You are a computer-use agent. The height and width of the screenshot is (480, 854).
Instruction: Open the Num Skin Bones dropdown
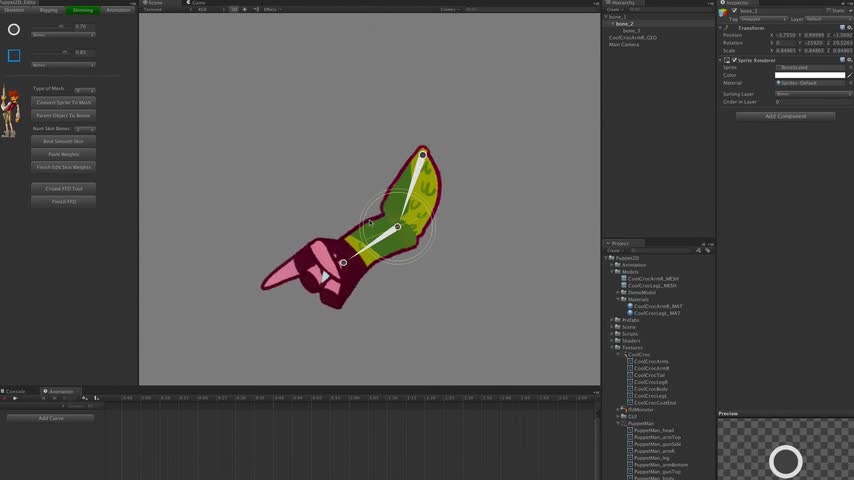tap(85, 129)
